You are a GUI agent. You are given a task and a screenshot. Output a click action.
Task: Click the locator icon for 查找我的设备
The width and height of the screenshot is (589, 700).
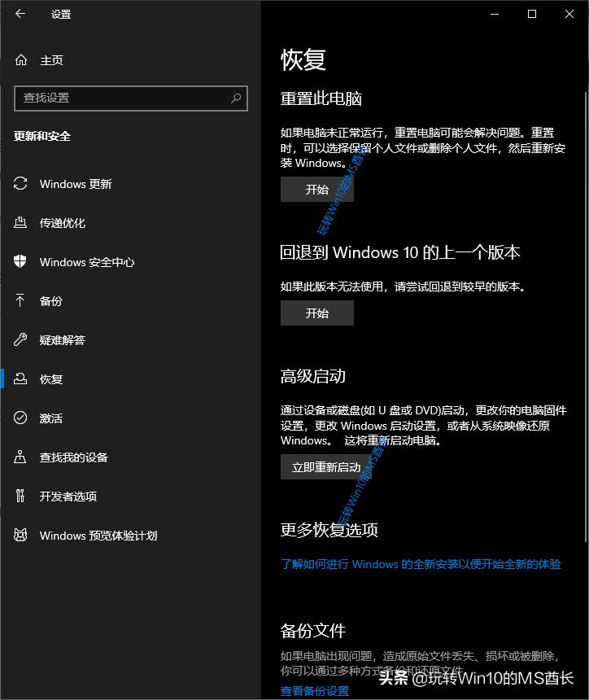pos(20,457)
